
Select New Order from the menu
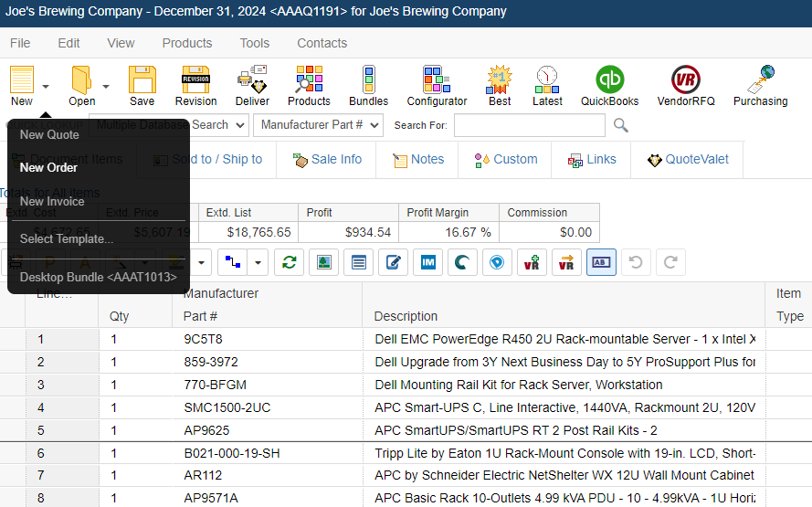[x=49, y=168]
